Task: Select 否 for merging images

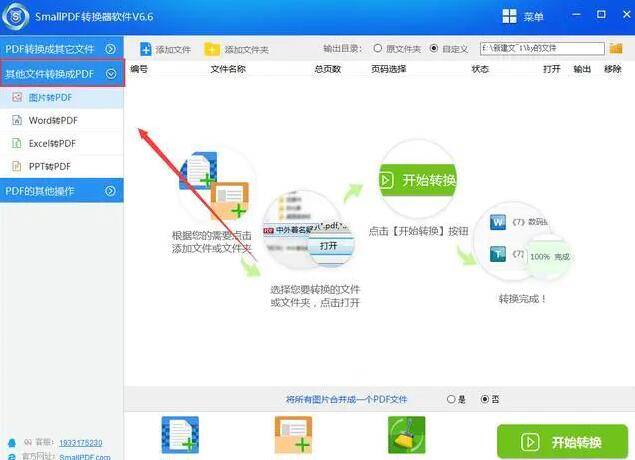Action: [x=485, y=399]
